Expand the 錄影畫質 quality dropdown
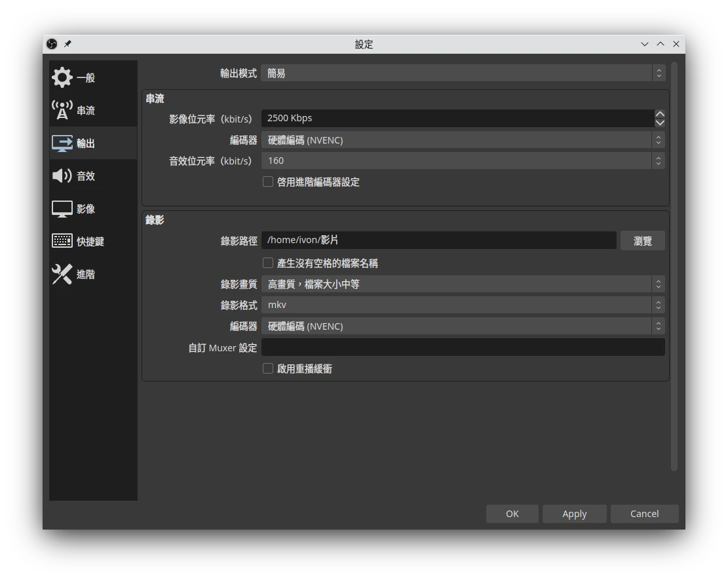The width and height of the screenshot is (728, 580). coord(463,284)
